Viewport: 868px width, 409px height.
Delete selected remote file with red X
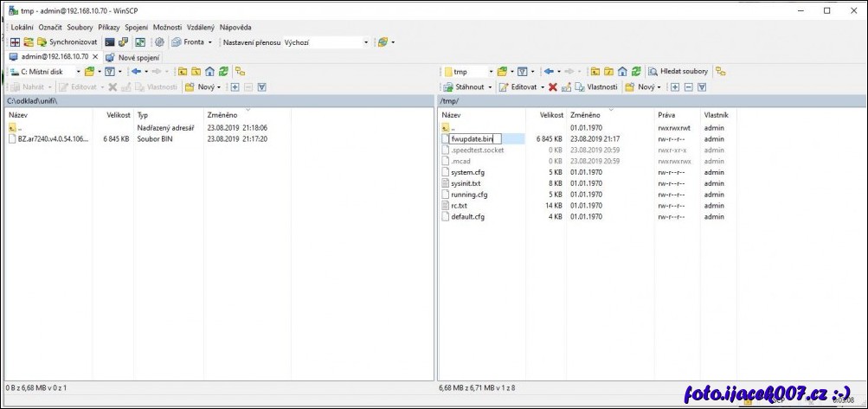(x=551, y=87)
